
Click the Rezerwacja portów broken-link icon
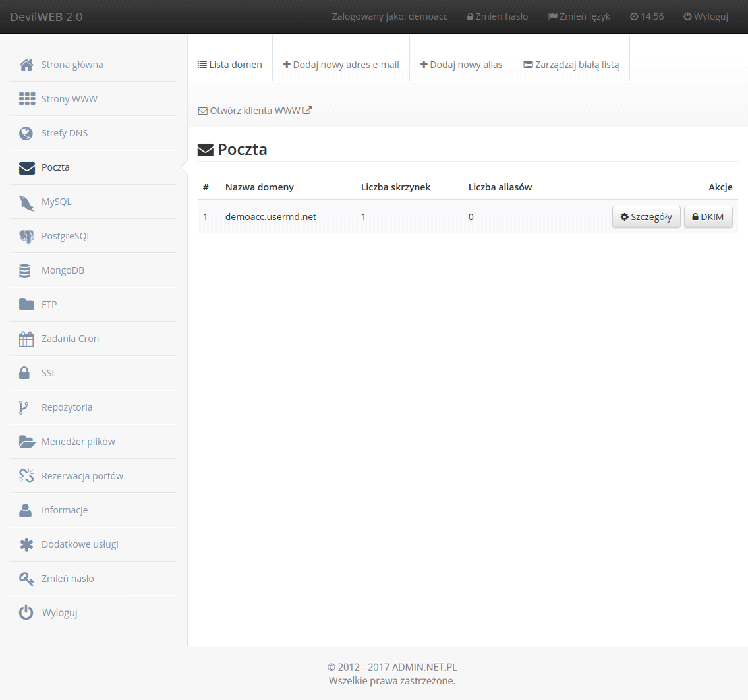click(26, 476)
